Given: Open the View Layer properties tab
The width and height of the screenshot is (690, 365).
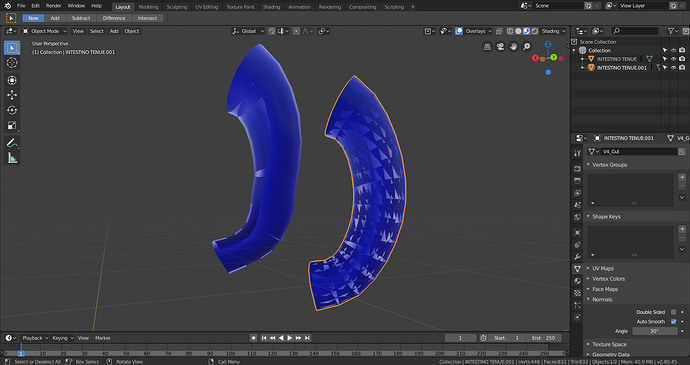Looking at the screenshot, I should [578, 193].
